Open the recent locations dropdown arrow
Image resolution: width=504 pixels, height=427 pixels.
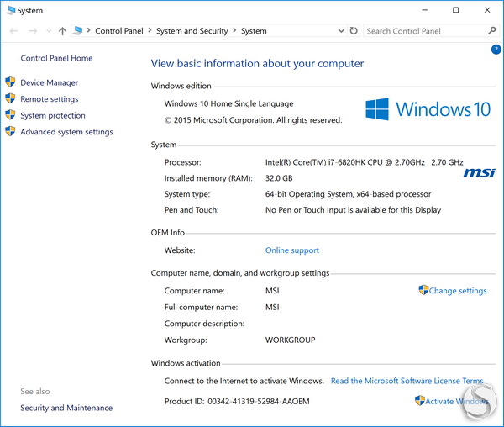[x=49, y=31]
